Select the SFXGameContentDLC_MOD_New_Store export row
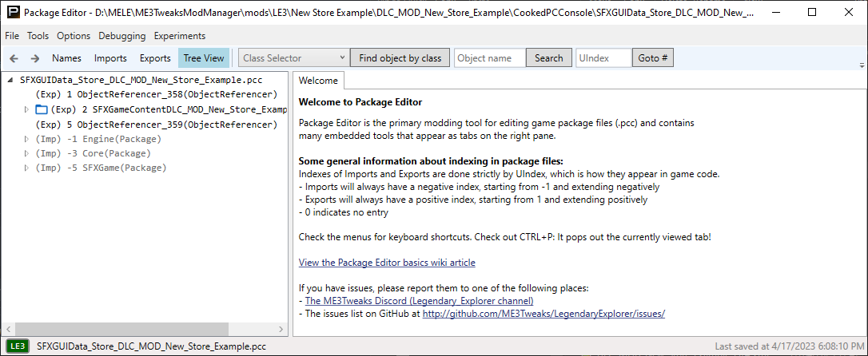 pos(169,109)
